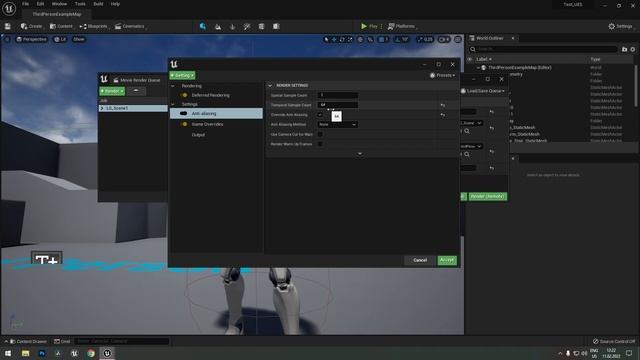
Task: Enable Use Camera Cut for Warm Up
Action: (x=320, y=134)
